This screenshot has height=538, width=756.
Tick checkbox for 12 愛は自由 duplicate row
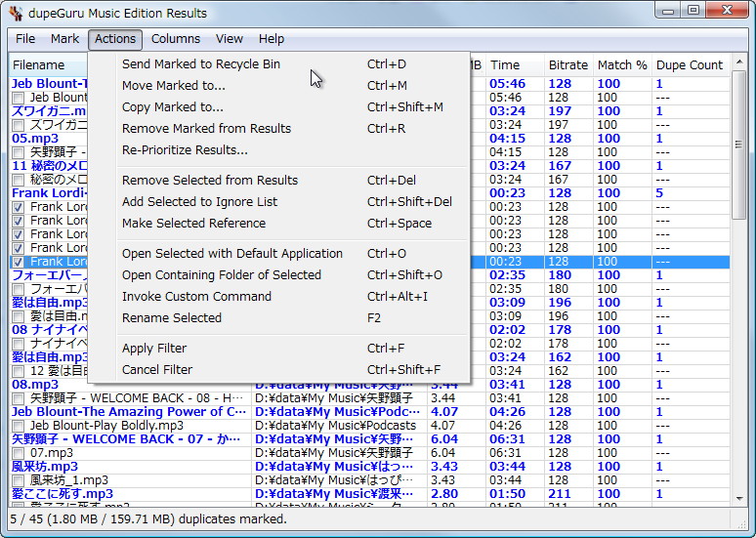pyautogui.click(x=18, y=371)
